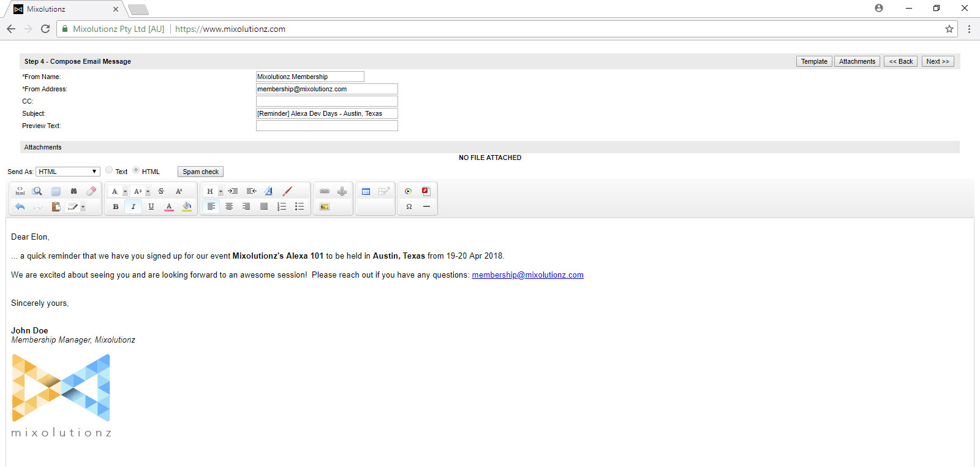
Task: Click the paintbrush style icon
Action: (287, 191)
